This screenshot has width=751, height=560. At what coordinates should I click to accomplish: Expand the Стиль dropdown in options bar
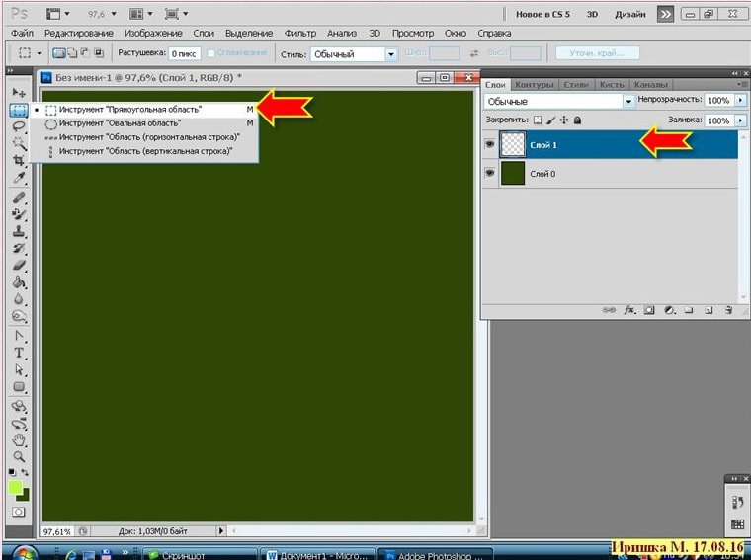coord(391,53)
